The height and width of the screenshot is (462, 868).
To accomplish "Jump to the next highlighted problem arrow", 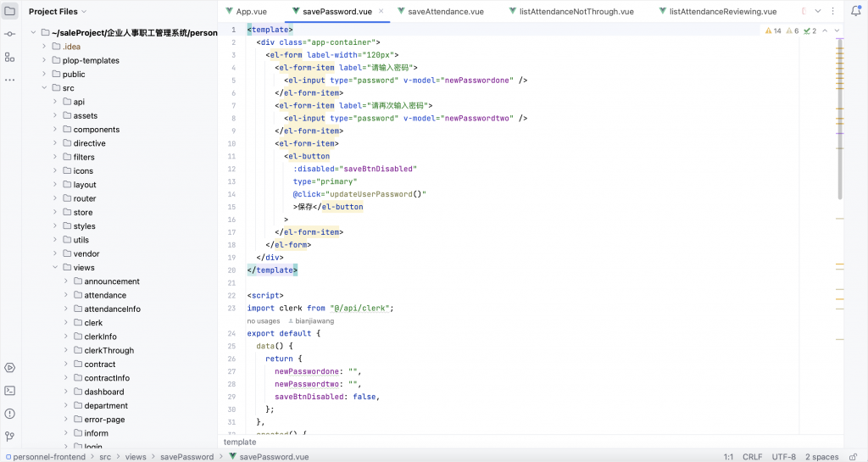I will pos(838,31).
